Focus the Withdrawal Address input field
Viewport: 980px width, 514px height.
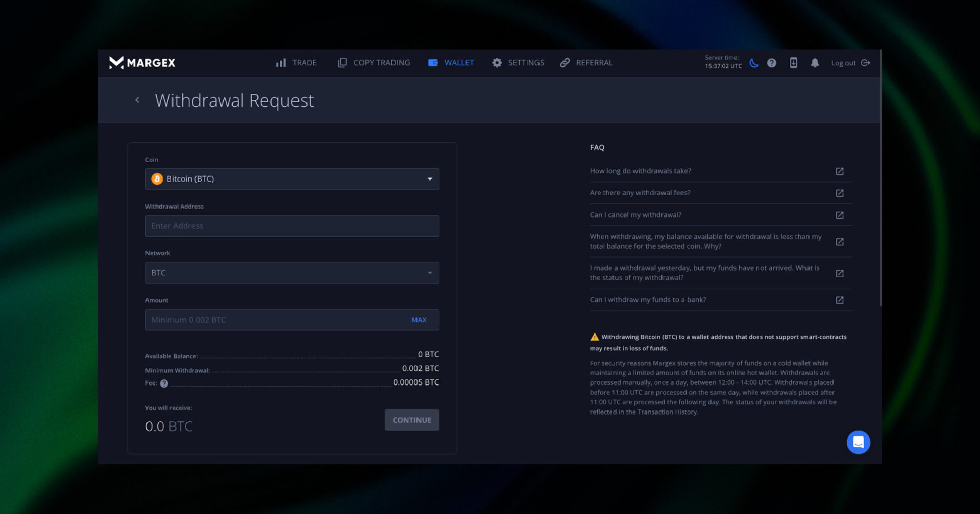(292, 226)
